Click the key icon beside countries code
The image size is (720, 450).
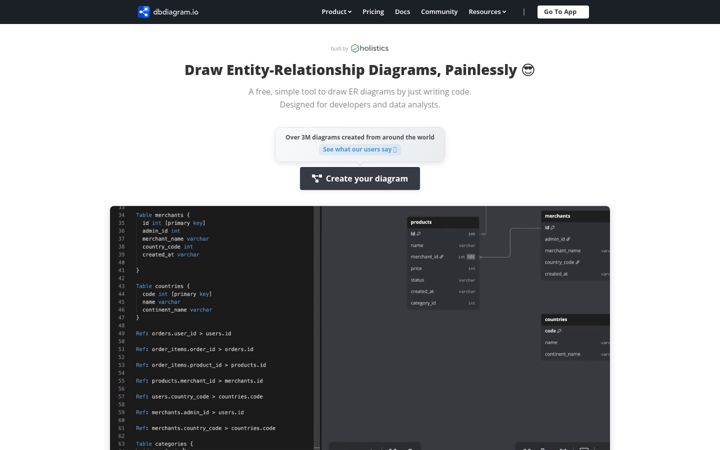click(x=559, y=331)
